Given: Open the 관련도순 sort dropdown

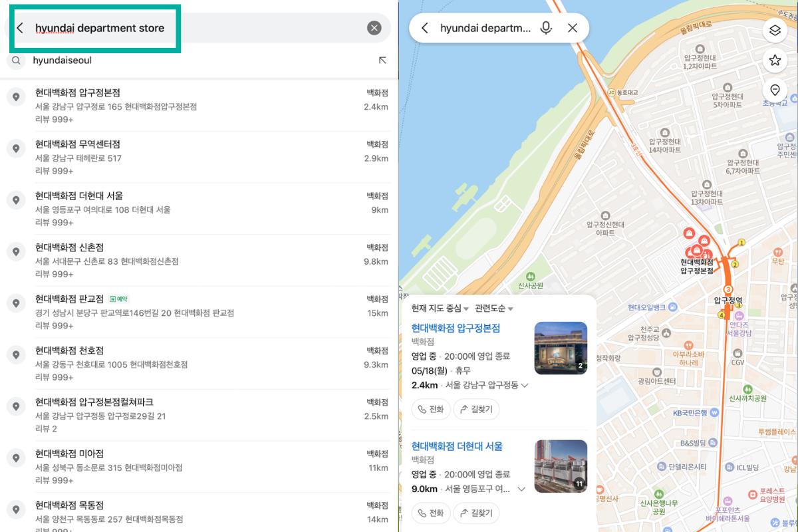Looking at the screenshot, I should 494,309.
